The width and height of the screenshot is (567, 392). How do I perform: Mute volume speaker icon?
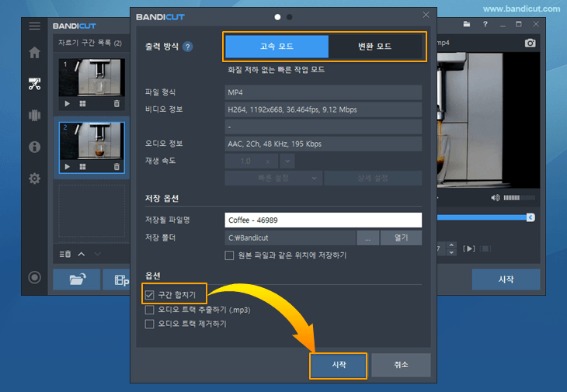[x=495, y=198]
